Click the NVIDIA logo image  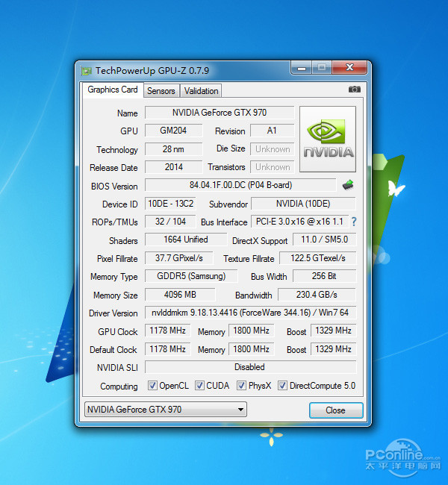click(x=328, y=140)
